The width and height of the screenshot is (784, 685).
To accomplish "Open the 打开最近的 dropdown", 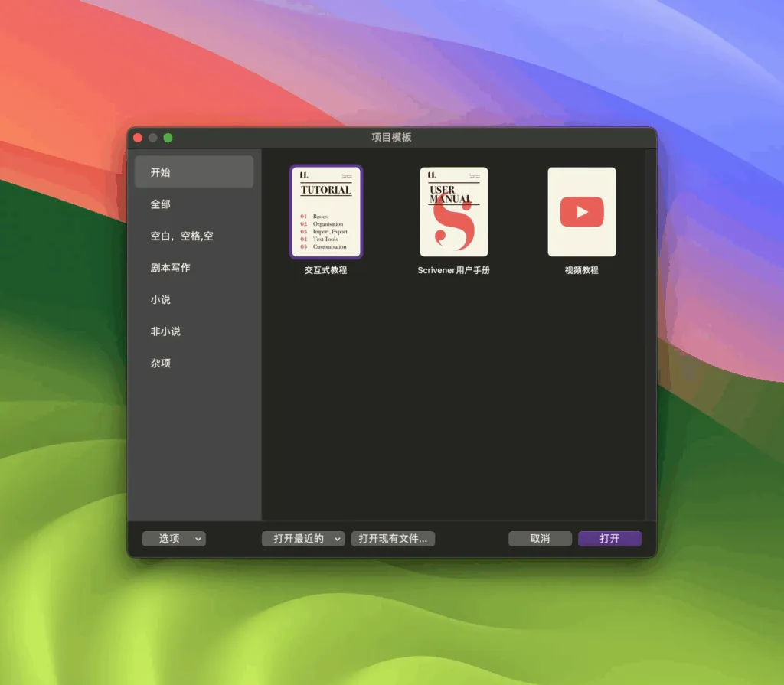I will click(x=302, y=539).
